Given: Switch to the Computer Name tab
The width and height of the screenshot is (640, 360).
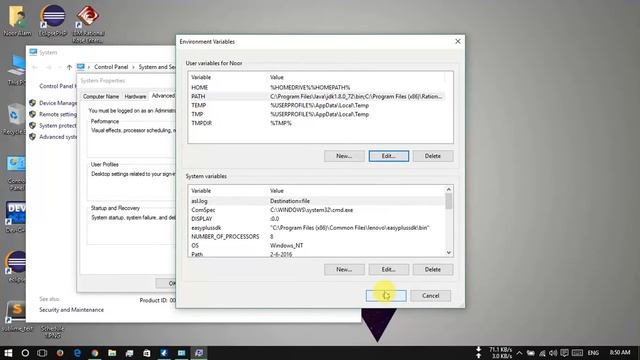Looking at the screenshot, I should 101,97.
